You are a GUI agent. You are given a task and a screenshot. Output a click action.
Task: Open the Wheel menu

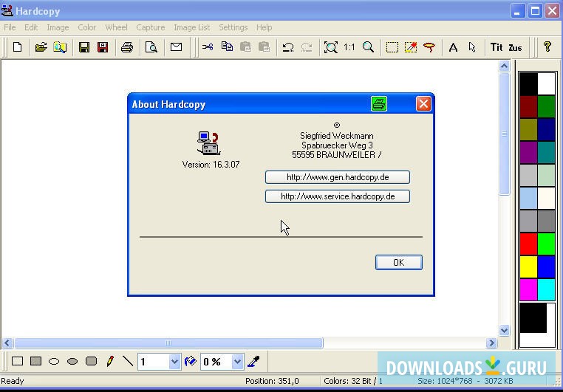point(116,27)
